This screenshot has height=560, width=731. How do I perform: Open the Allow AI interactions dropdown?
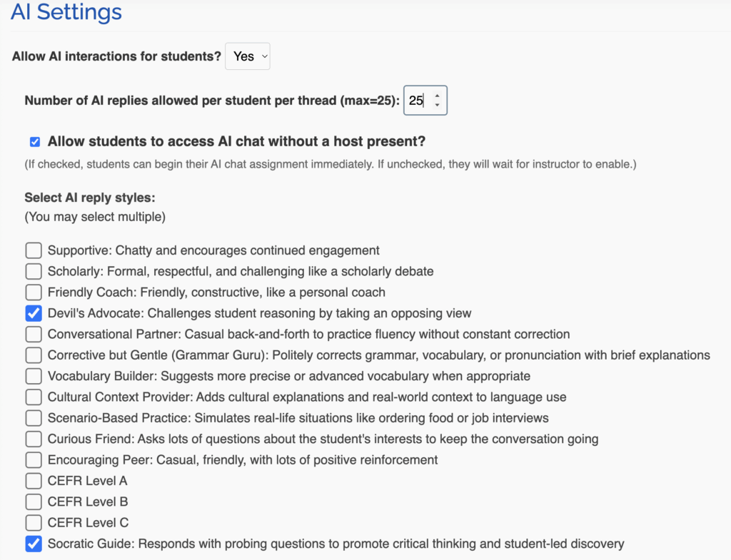pos(248,56)
